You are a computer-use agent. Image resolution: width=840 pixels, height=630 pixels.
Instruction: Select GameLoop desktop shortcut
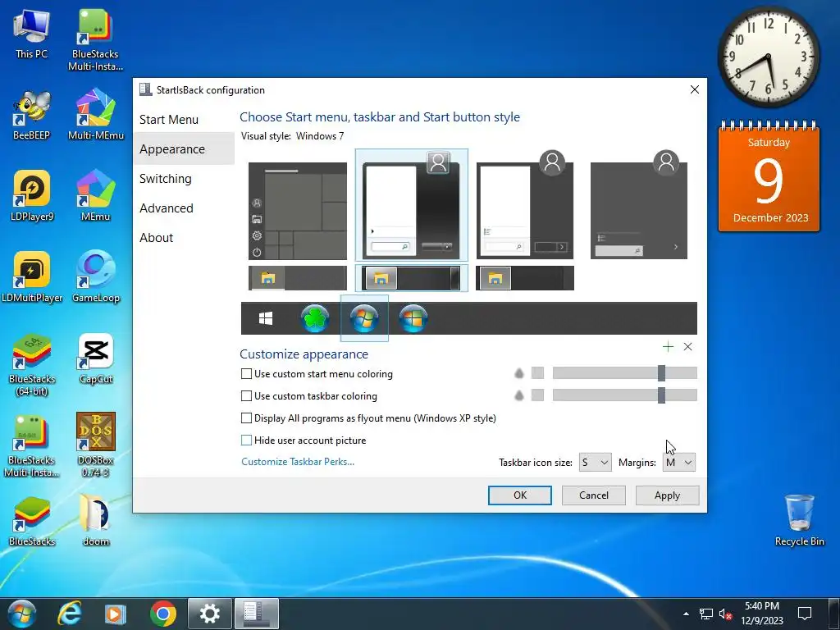pos(96,277)
